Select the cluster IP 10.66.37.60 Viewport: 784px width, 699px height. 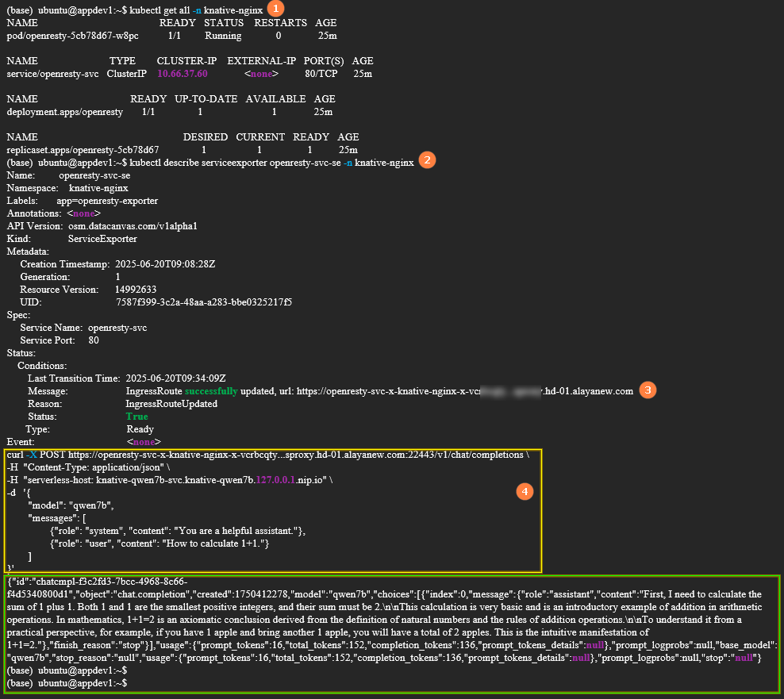pyautogui.click(x=183, y=74)
